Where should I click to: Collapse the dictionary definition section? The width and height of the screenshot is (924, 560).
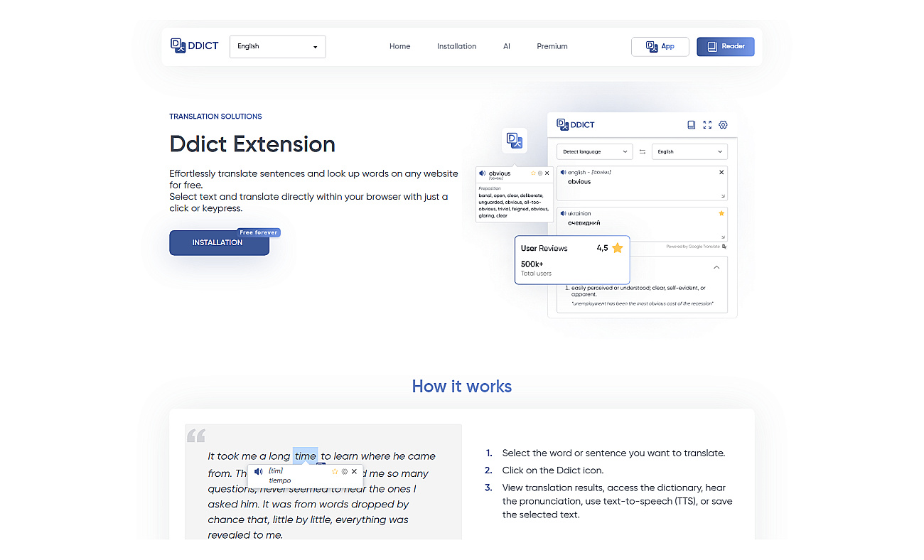click(716, 267)
